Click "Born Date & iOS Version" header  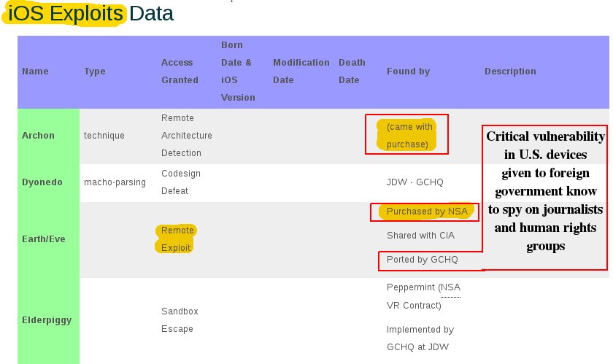coord(238,71)
